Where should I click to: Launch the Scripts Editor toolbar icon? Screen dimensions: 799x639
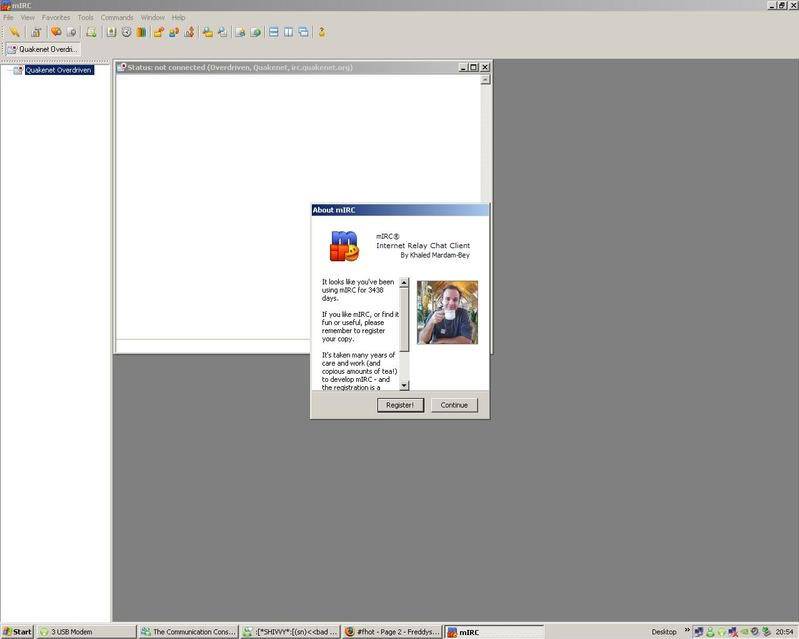pyautogui.click(x=91, y=32)
